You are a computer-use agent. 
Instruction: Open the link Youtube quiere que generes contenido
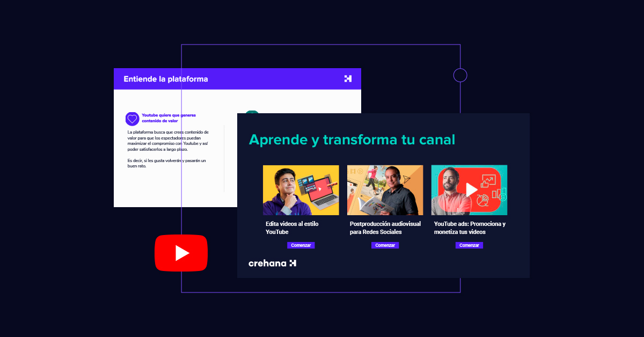coord(167,118)
